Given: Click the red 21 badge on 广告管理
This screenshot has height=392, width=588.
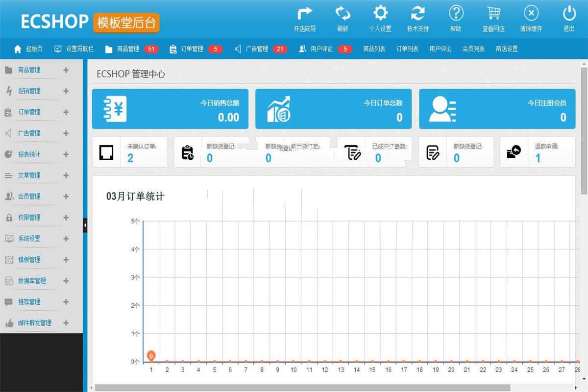Looking at the screenshot, I should pyautogui.click(x=280, y=49).
